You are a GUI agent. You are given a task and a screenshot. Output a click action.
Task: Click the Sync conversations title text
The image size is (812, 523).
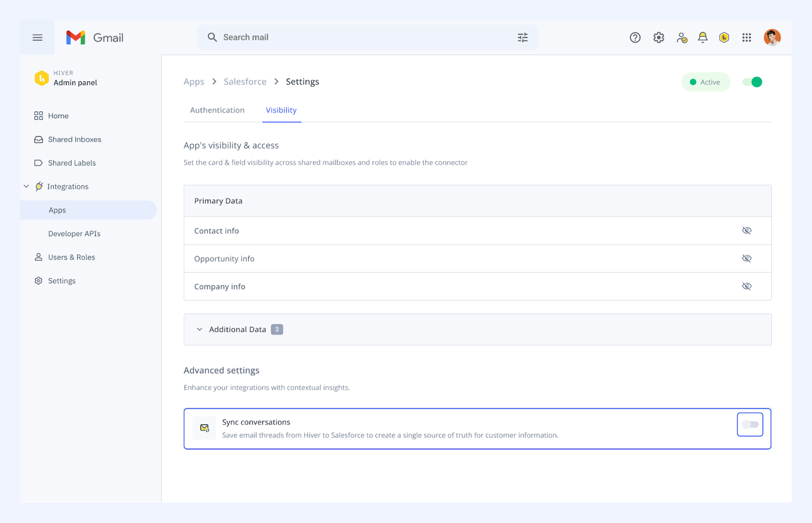coord(256,422)
